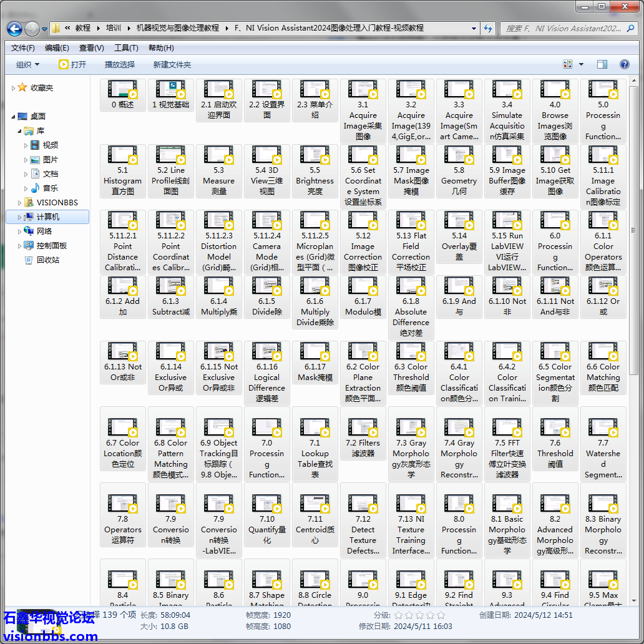The image size is (644, 644).
Task: Select the 图片 library icon in the tree
Action: pyautogui.click(x=36, y=159)
